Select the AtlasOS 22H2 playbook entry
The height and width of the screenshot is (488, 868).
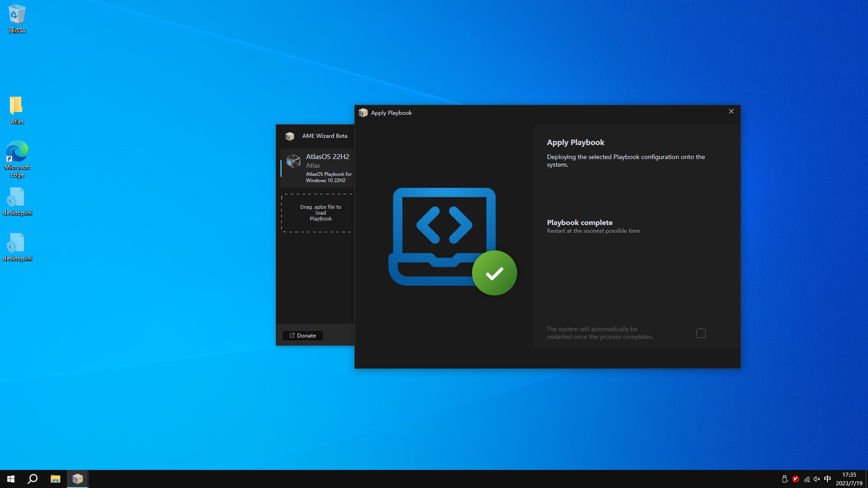tap(317, 168)
